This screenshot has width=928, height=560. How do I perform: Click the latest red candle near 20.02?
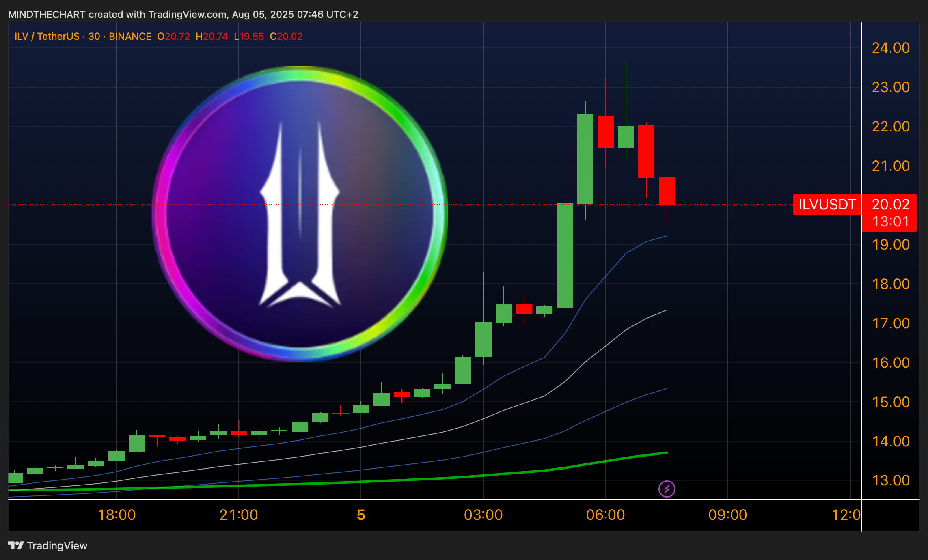click(667, 191)
